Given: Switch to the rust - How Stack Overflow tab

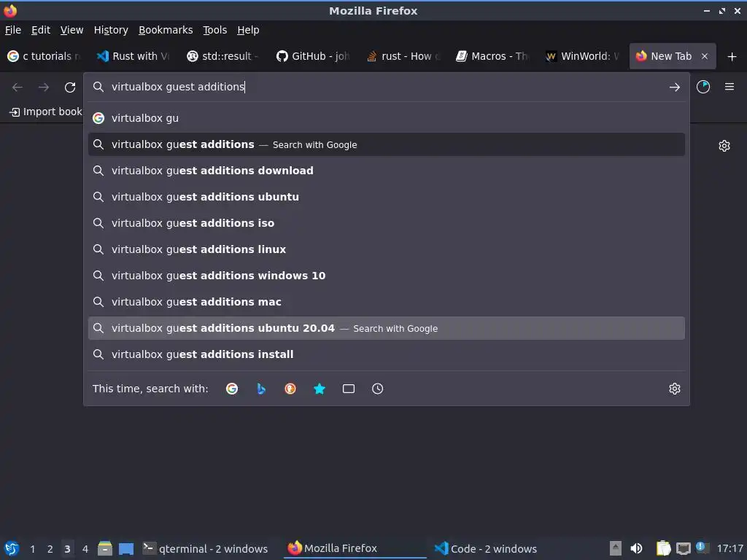Looking at the screenshot, I should point(403,56).
